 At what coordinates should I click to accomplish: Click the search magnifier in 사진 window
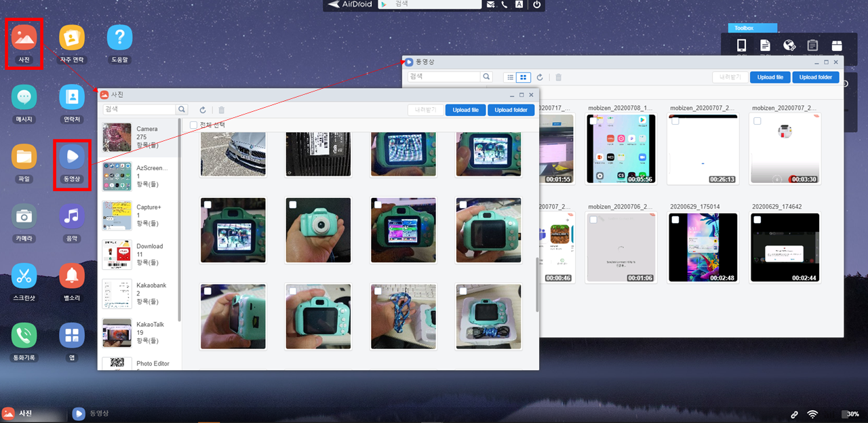tap(182, 109)
